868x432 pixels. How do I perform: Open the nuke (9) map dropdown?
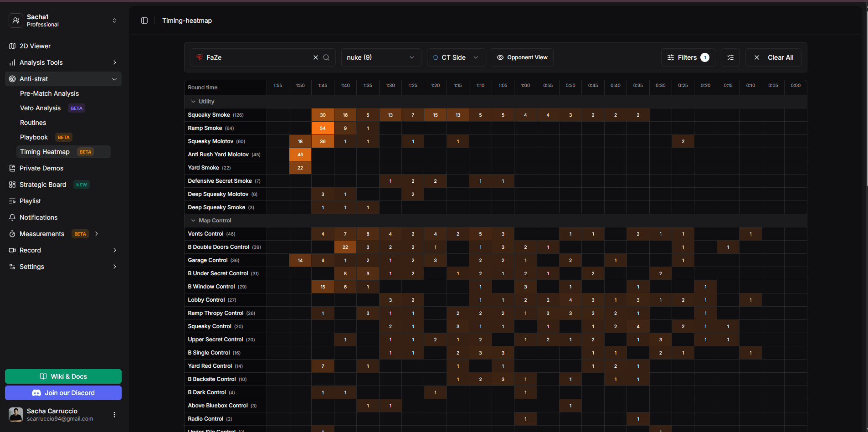tap(381, 57)
